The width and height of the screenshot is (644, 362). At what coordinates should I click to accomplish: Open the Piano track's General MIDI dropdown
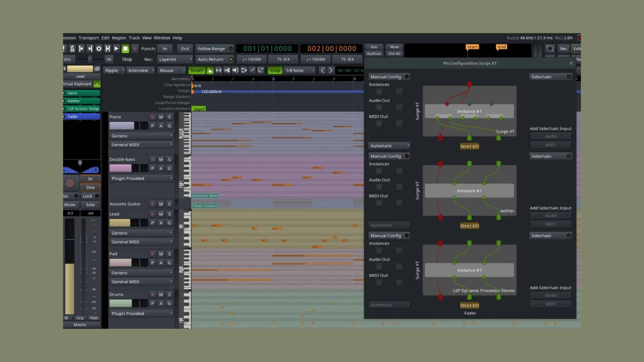tap(141, 145)
